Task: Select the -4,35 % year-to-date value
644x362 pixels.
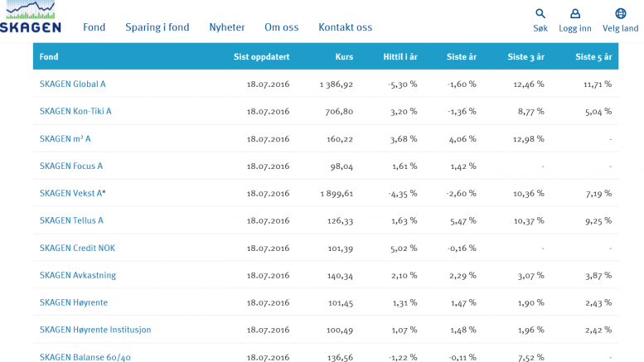Action: click(x=403, y=193)
